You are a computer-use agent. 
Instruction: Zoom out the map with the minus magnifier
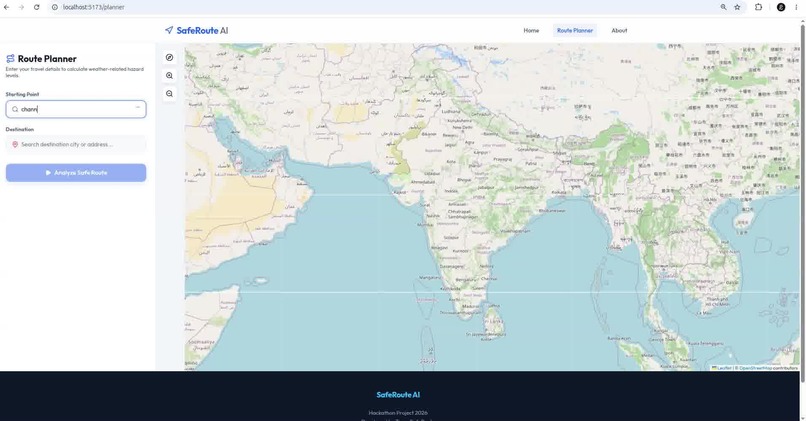pos(169,94)
